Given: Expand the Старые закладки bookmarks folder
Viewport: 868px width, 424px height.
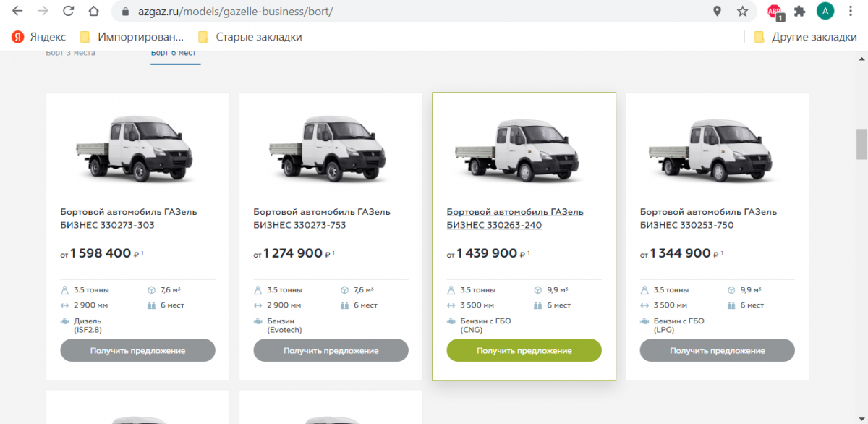Looking at the screenshot, I should pos(250,37).
